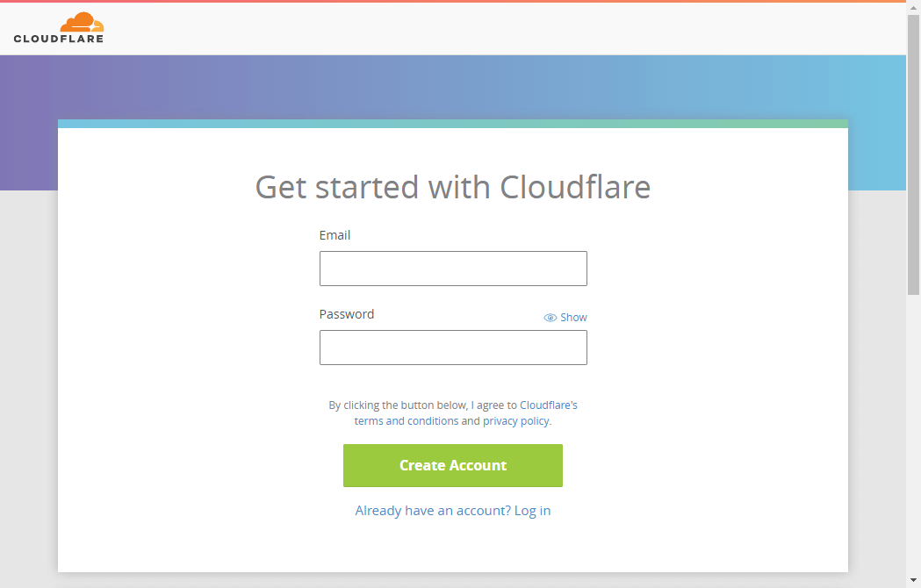Click the scrollbar down arrow

coord(913,581)
